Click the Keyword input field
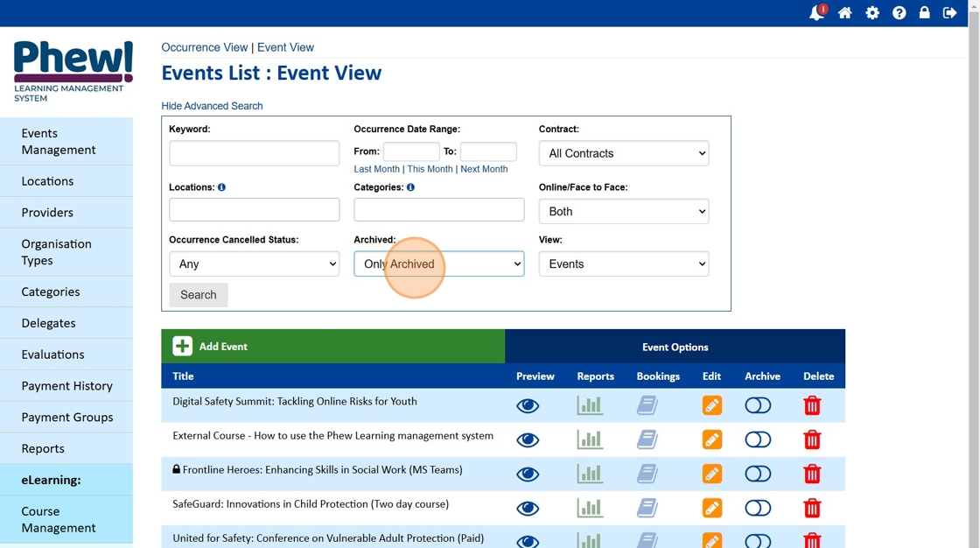Image resolution: width=980 pixels, height=548 pixels. (254, 153)
